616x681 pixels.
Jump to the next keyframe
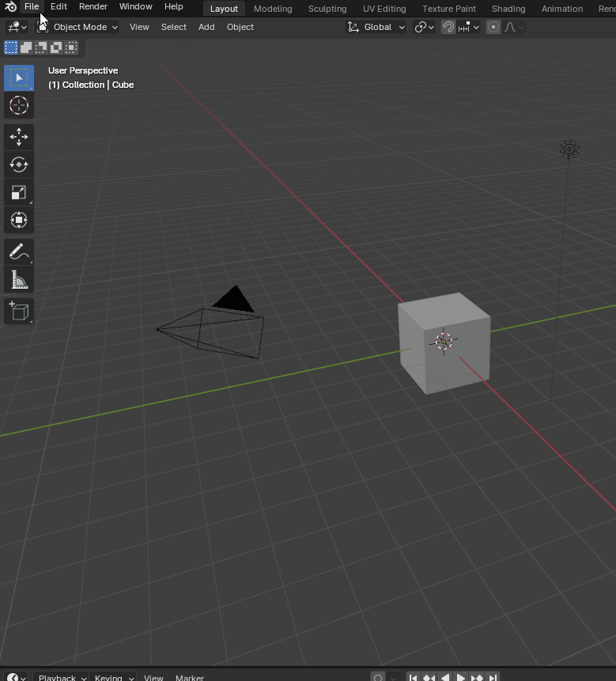point(477,677)
